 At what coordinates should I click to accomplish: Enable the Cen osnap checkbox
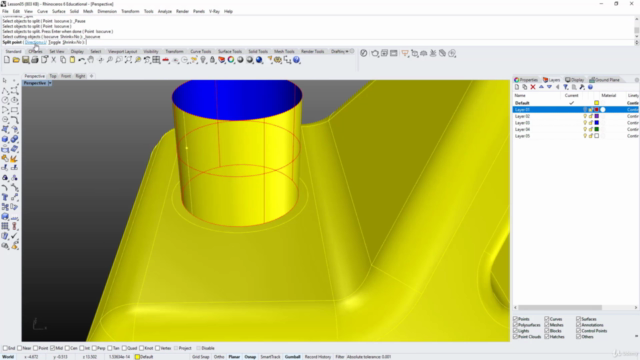point(67,348)
